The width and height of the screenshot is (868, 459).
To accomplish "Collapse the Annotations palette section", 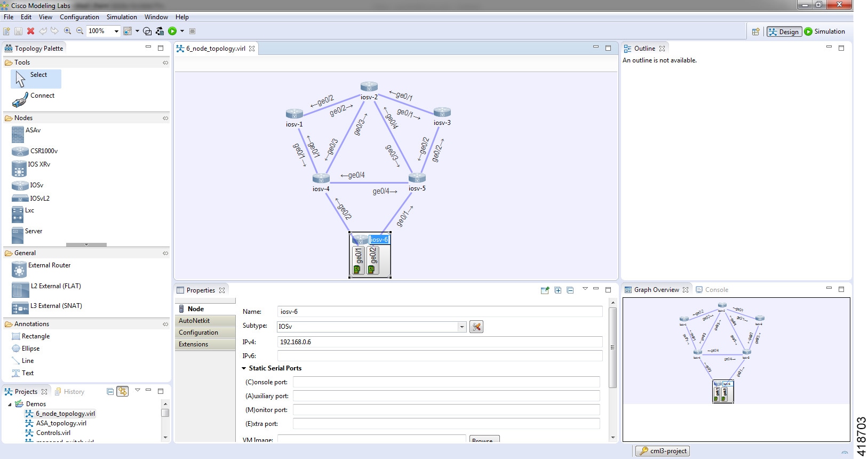I will (x=165, y=324).
